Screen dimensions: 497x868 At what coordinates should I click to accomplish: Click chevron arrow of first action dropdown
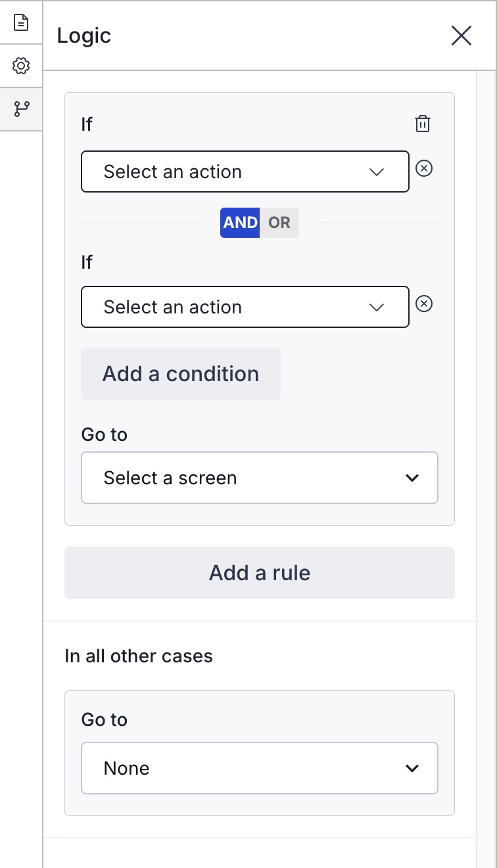[x=377, y=172]
